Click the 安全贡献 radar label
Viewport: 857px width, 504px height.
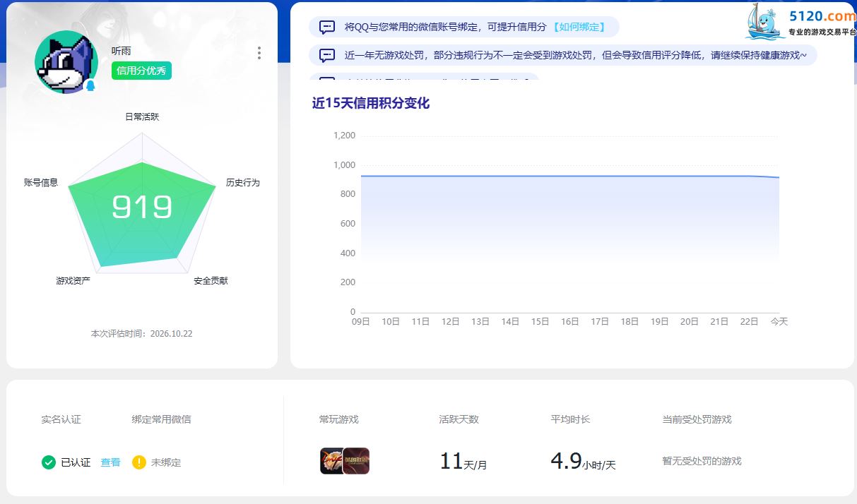click(x=211, y=280)
